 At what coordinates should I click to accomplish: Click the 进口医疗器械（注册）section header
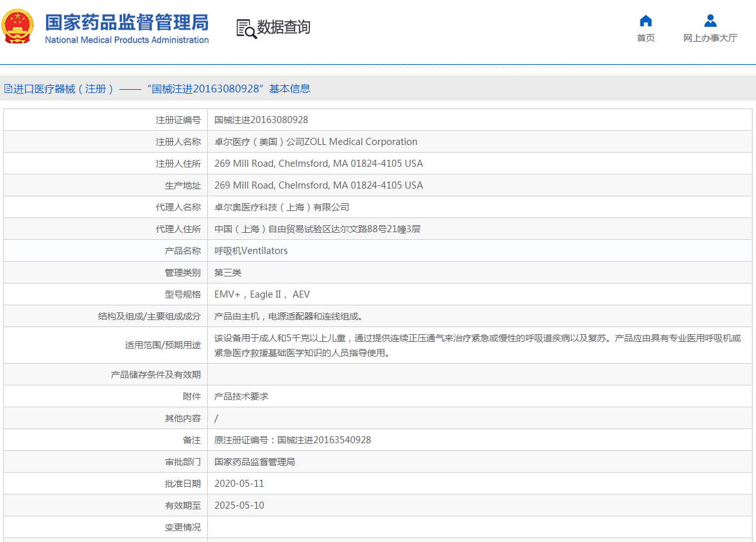click(x=64, y=89)
